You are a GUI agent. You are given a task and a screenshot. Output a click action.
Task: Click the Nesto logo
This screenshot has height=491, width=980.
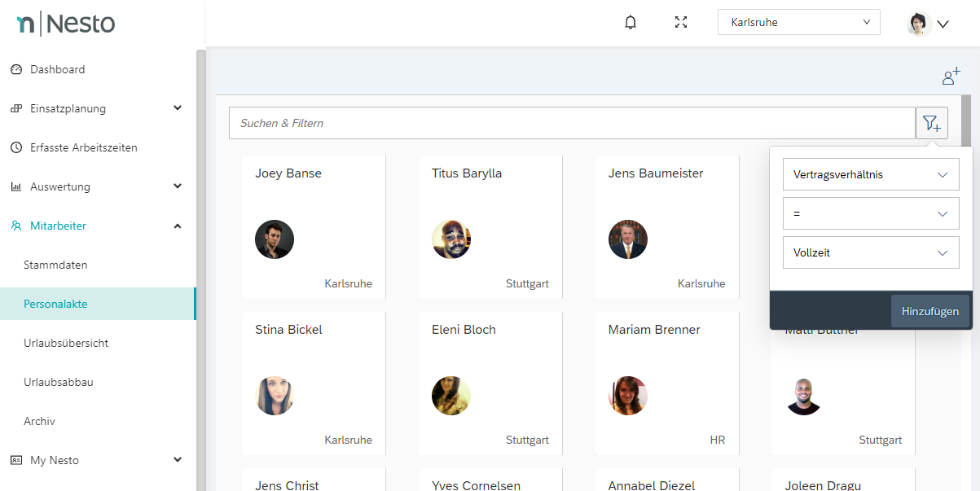click(67, 24)
